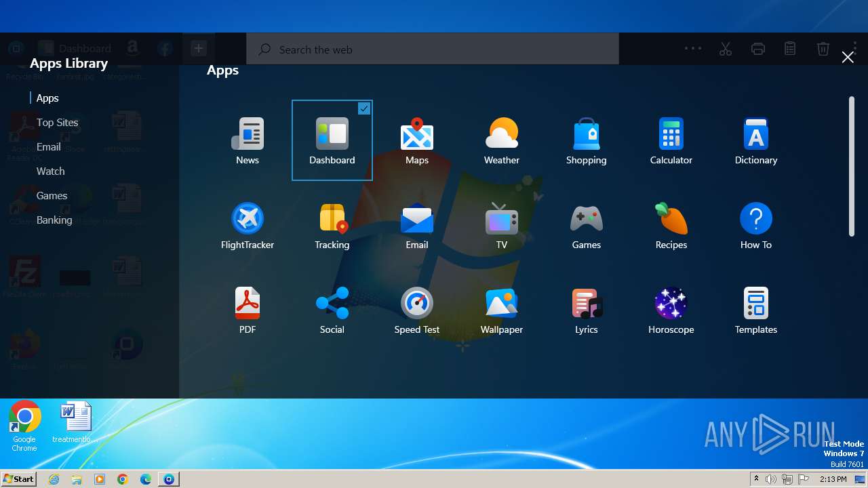Launch the PDF app
868x488 pixels.
click(x=248, y=310)
